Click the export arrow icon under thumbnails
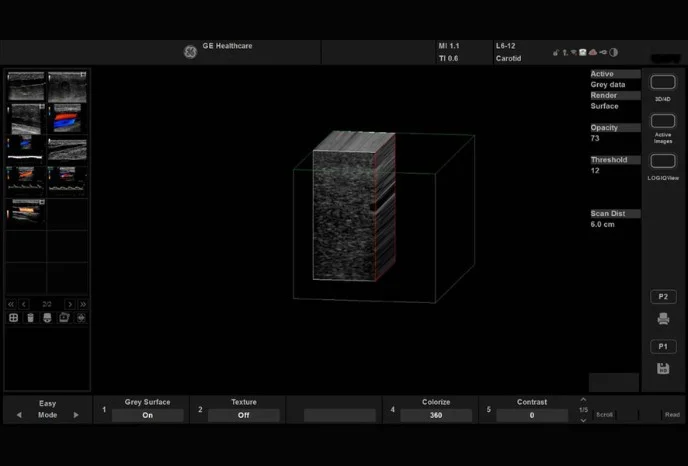688x466 pixels. (64, 318)
